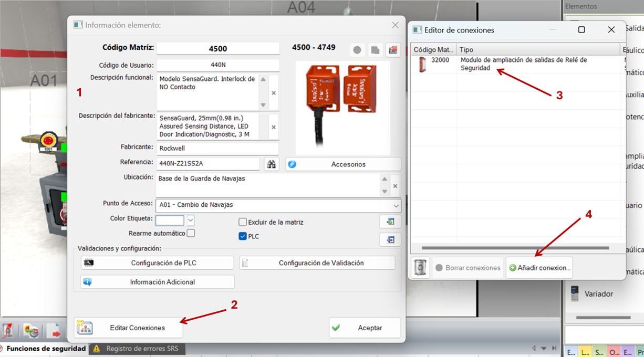This screenshot has height=357, width=644.
Task: Select the blue E... tab under Elementos
Action: pyautogui.click(x=572, y=352)
